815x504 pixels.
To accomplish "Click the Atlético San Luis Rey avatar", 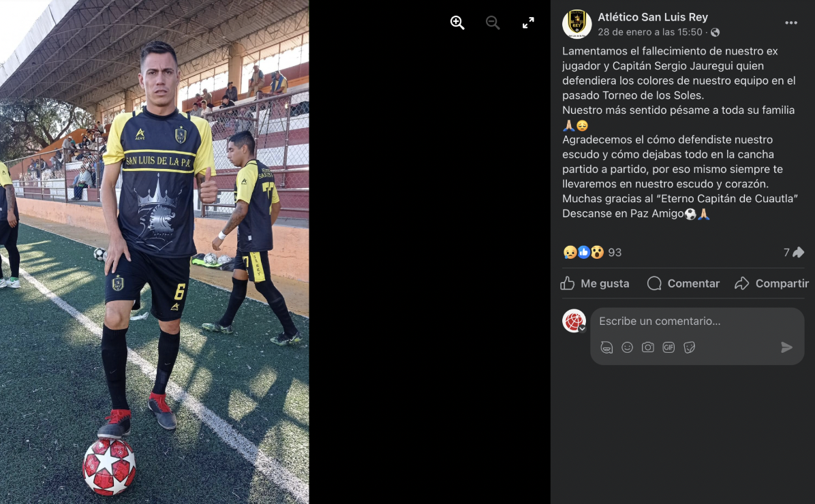I will click(x=576, y=24).
